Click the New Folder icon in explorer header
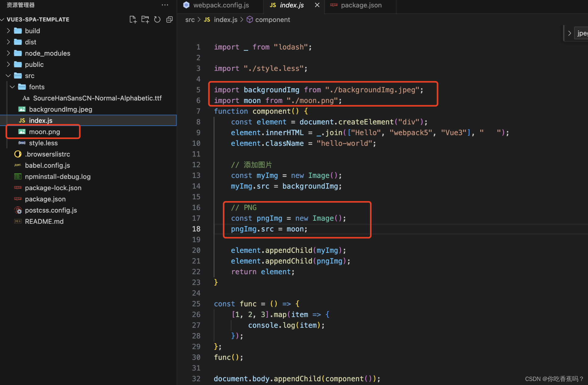This screenshot has height=385, width=588. pyautogui.click(x=145, y=19)
